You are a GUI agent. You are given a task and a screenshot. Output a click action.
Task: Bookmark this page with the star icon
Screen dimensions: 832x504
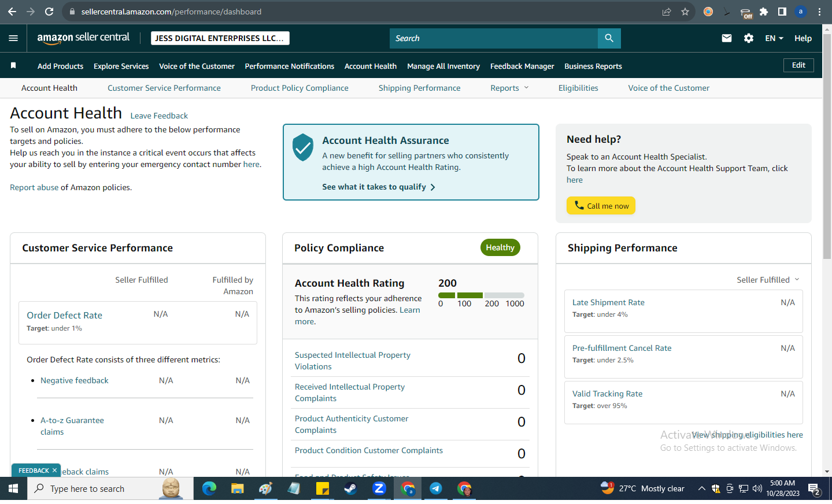[685, 12]
